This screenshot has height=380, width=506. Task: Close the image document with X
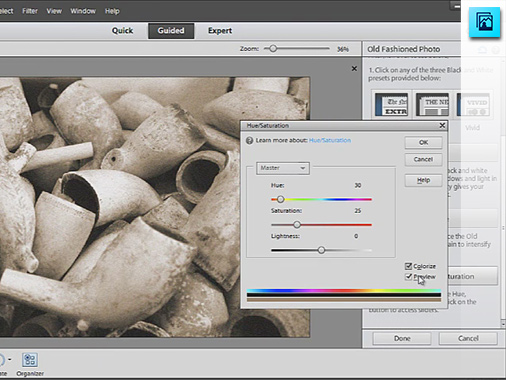tap(354, 68)
